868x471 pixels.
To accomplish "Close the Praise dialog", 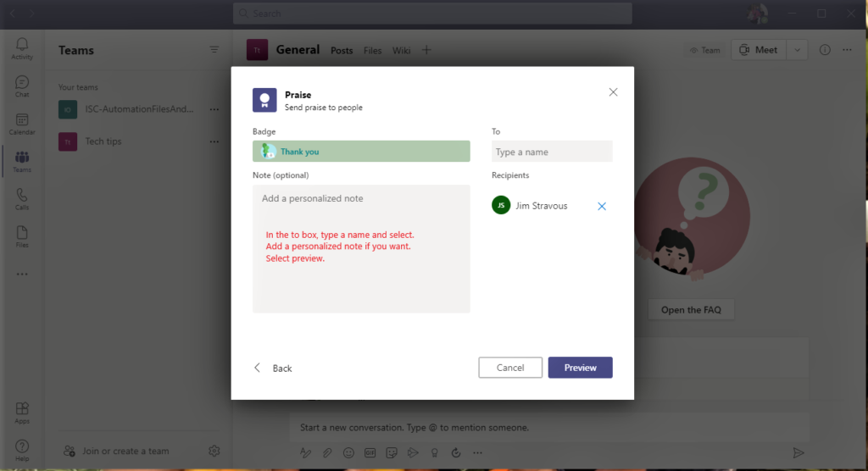I will [613, 92].
